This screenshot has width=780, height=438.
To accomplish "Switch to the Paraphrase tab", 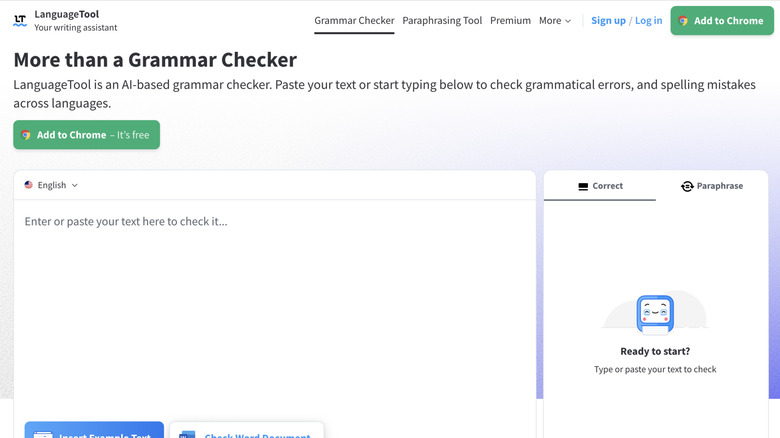I will (x=712, y=186).
